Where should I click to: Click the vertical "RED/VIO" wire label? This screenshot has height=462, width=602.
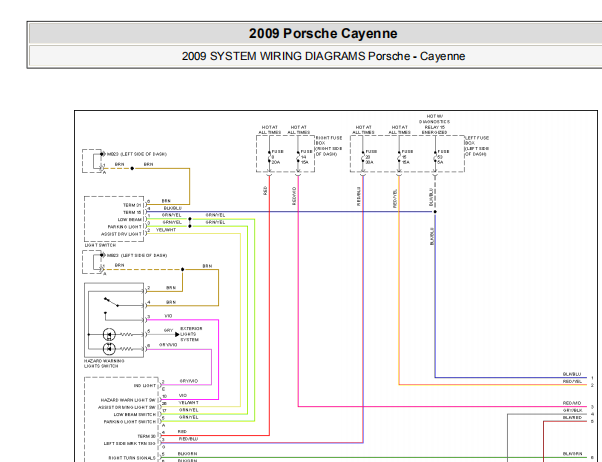click(294, 196)
